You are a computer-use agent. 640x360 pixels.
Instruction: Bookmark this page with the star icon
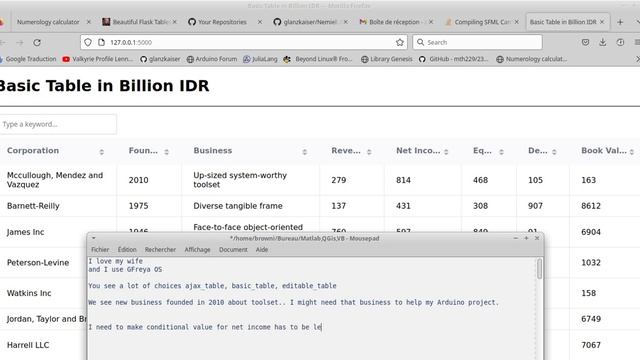point(400,42)
